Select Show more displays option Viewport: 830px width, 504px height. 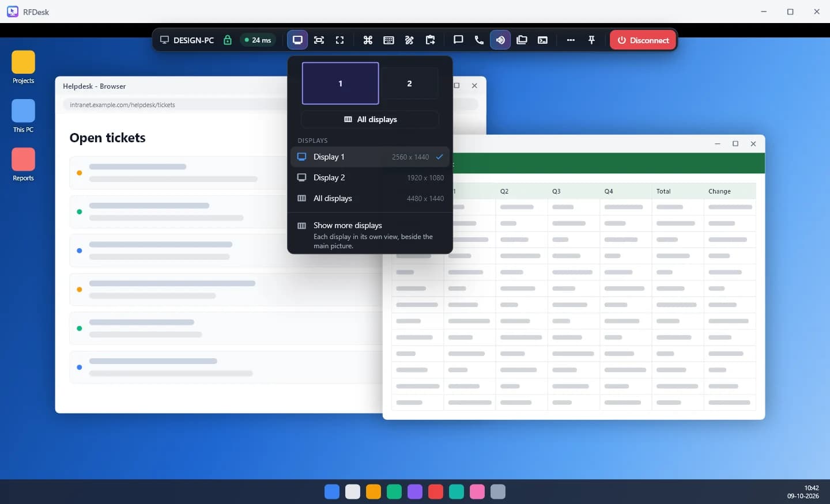[370, 235]
